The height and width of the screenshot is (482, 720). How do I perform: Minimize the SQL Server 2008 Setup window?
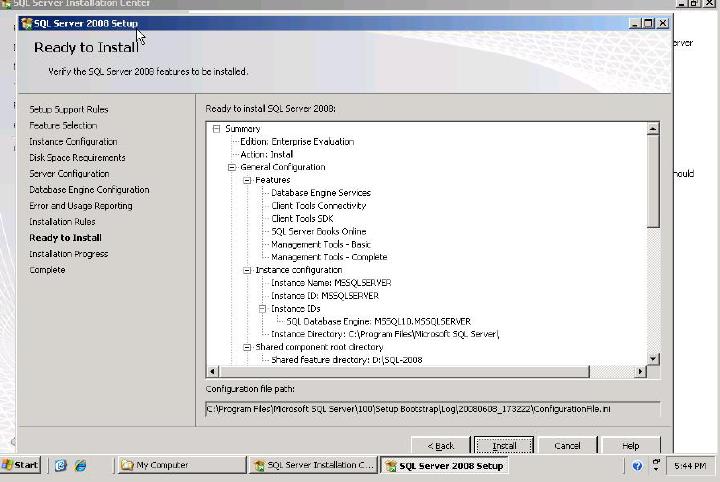pos(635,23)
